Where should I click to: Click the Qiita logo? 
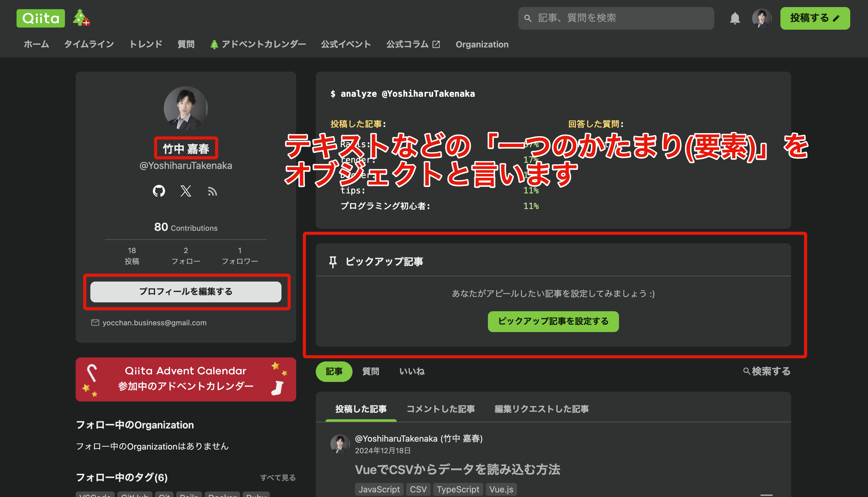pyautogui.click(x=41, y=18)
